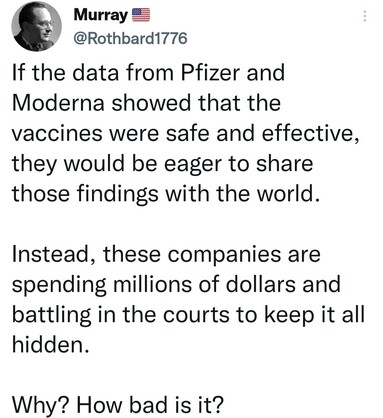Click the word Moderna in tweet
This screenshot has height=418, width=383.
(x=58, y=103)
